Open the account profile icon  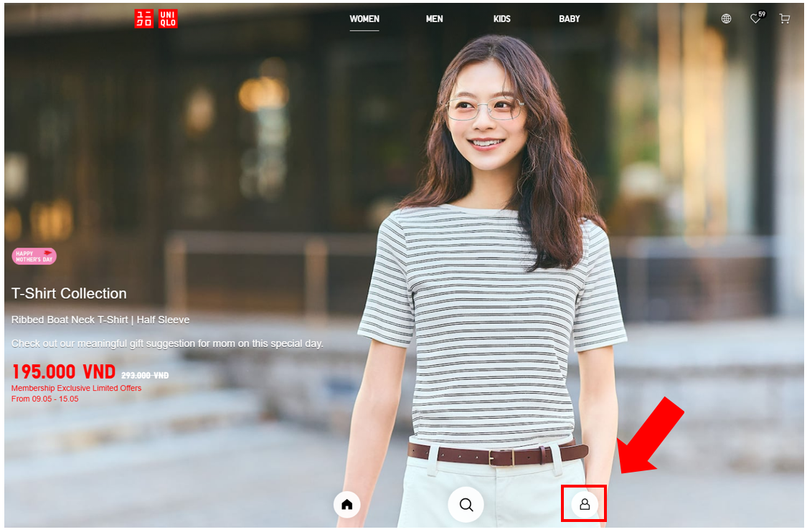(585, 505)
